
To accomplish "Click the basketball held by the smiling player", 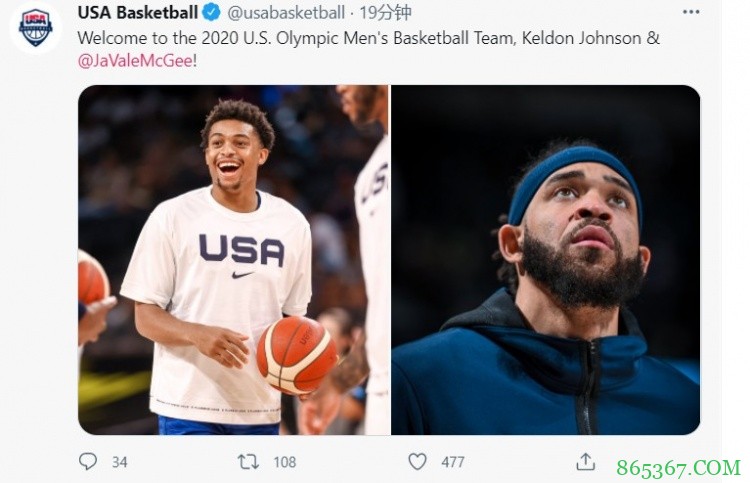I will 296,354.
